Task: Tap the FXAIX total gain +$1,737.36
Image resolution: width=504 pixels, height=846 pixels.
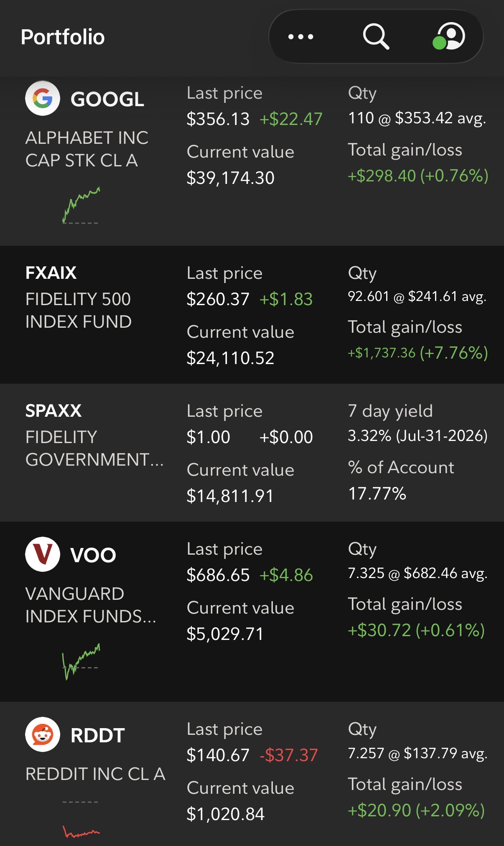Action: [x=382, y=353]
